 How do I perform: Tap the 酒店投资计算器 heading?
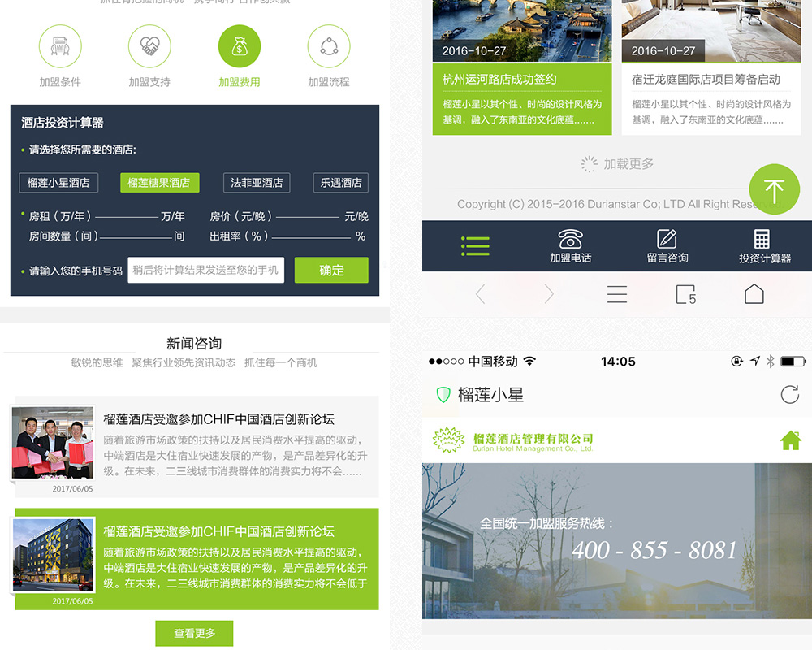(x=63, y=123)
